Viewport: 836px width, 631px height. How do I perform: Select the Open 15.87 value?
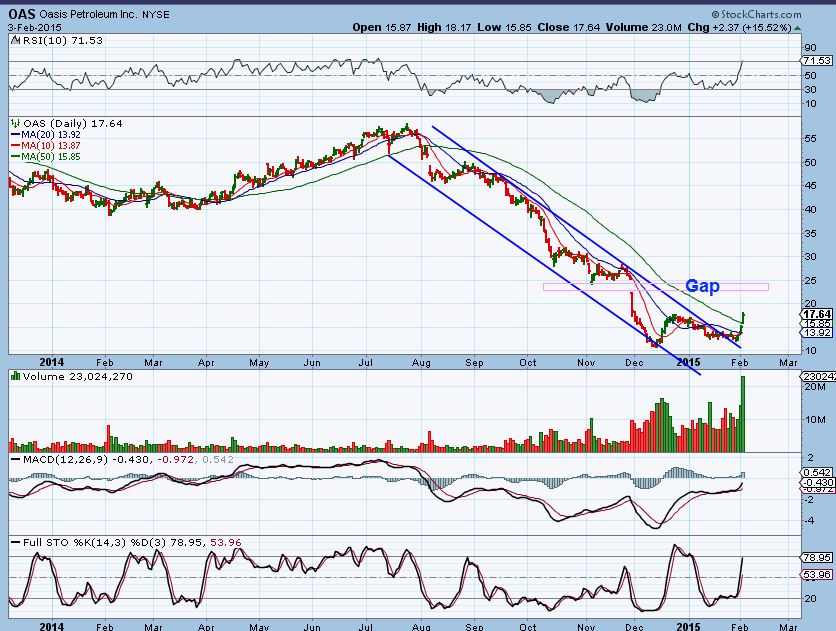382,27
